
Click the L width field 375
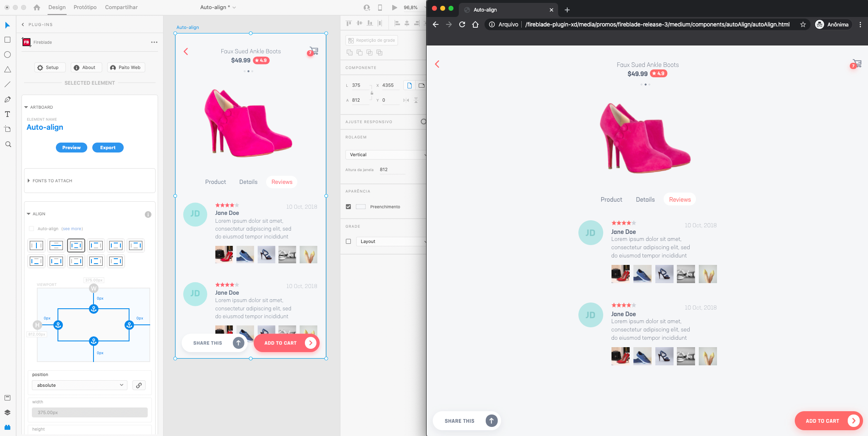[x=360, y=86]
